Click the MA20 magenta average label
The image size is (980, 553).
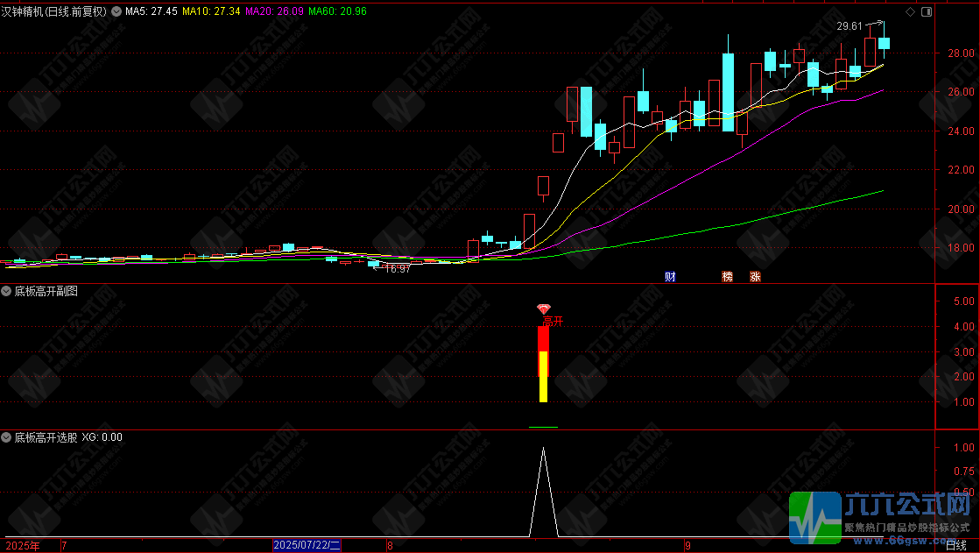(274, 11)
